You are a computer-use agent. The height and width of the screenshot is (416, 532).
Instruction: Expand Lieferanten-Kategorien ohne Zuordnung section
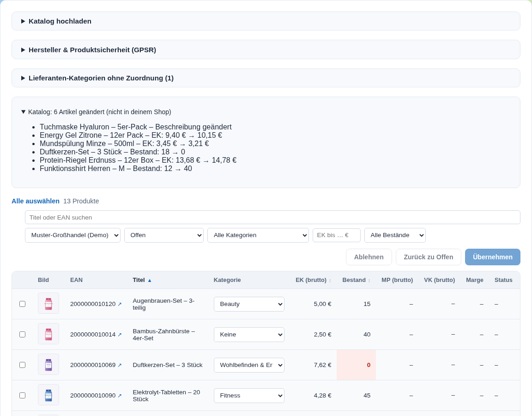pyautogui.click(x=266, y=78)
